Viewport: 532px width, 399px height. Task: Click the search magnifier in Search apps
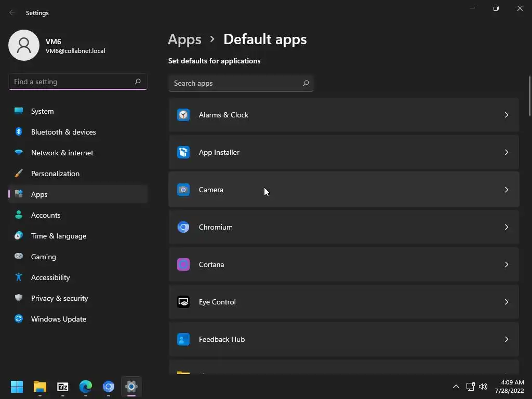pos(306,83)
